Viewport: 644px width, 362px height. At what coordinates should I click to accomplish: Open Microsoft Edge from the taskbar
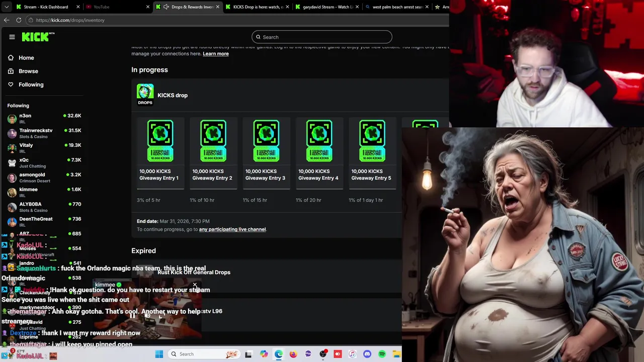click(279, 354)
